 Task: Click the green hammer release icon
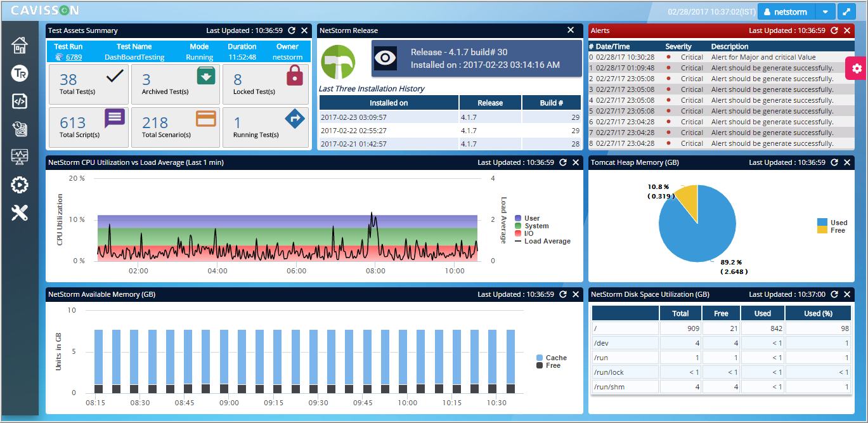(x=338, y=62)
